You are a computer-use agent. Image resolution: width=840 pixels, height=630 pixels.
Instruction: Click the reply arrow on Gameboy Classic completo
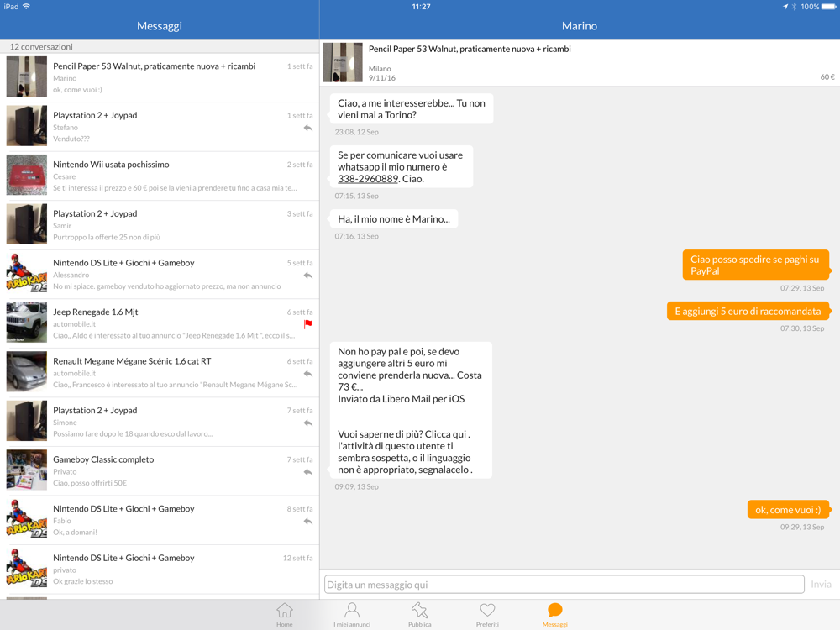click(x=308, y=472)
